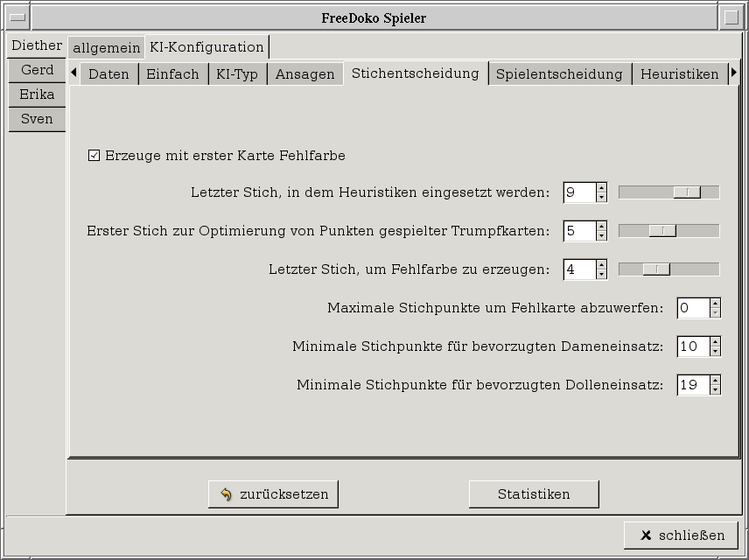
Task: Decrease minimum points for Dameneinsatz
Action: tap(715, 351)
